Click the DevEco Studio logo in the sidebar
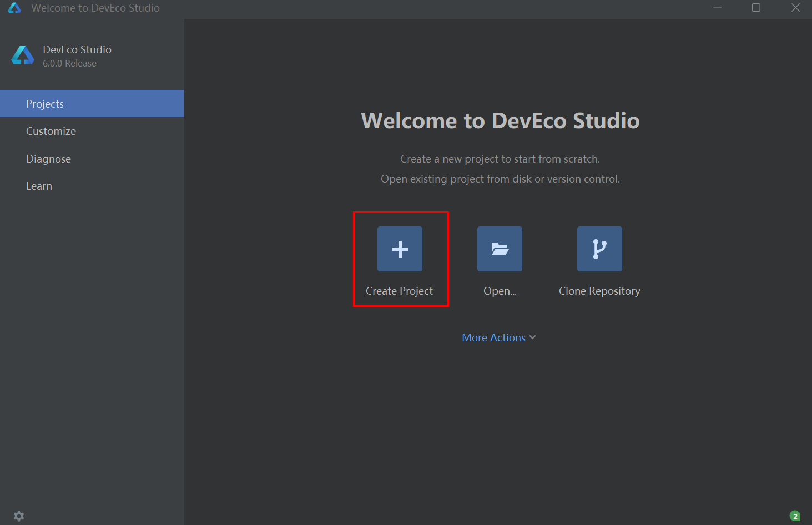Viewport: 812px width, 525px height. pos(23,55)
